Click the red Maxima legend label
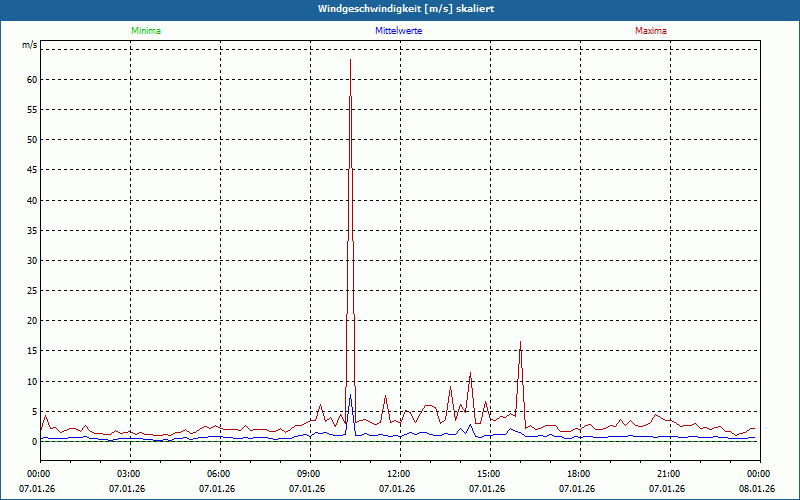Viewport: 800px width, 500px height. pyautogui.click(x=651, y=31)
